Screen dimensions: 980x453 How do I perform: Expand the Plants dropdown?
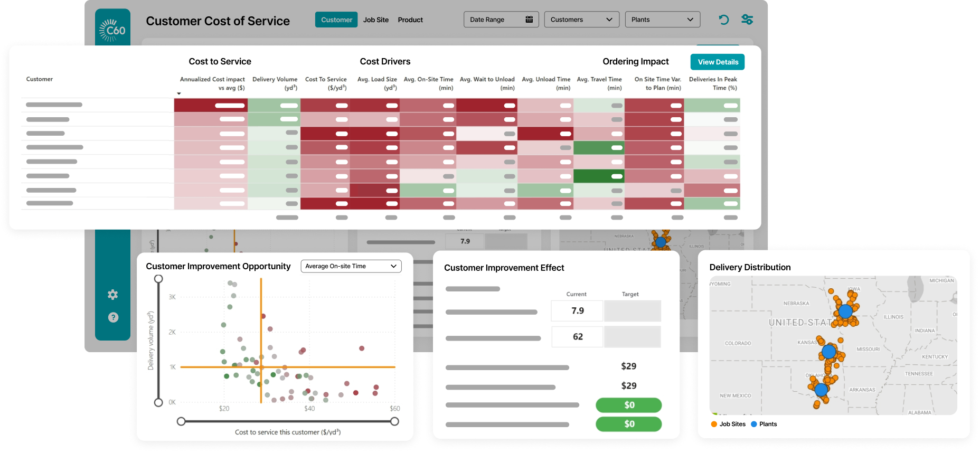(662, 20)
